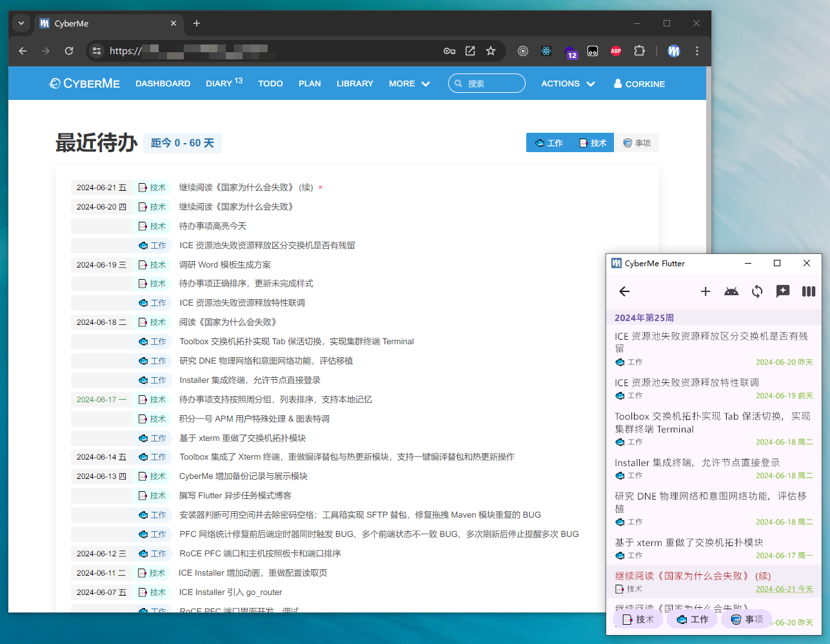Close the CyberMe browser tab
The image size is (830, 644).
point(173,23)
